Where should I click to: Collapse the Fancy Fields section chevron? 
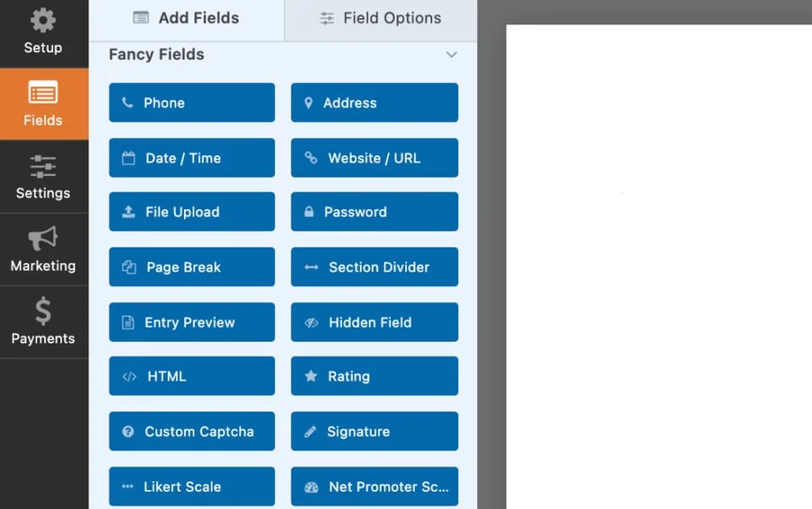451,55
